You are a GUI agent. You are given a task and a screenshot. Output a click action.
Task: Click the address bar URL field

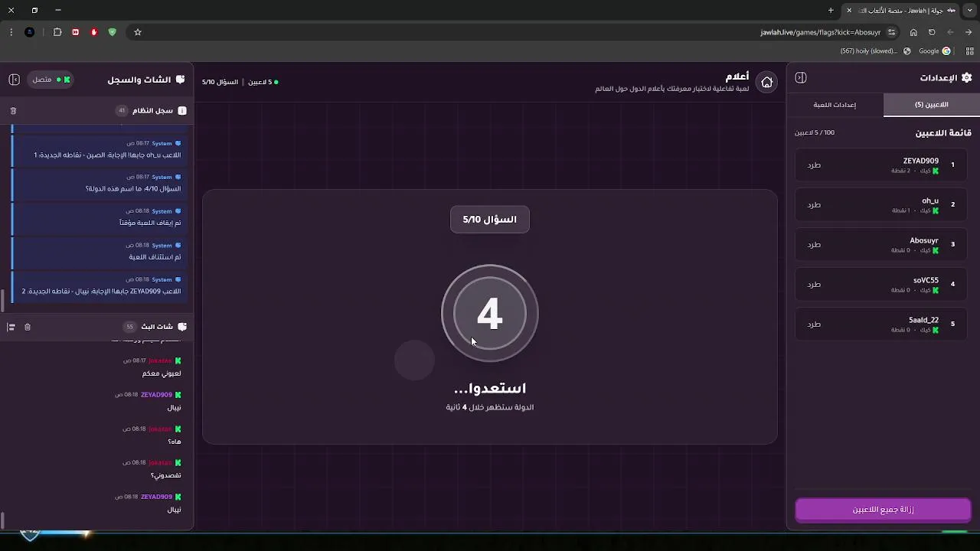point(820,32)
